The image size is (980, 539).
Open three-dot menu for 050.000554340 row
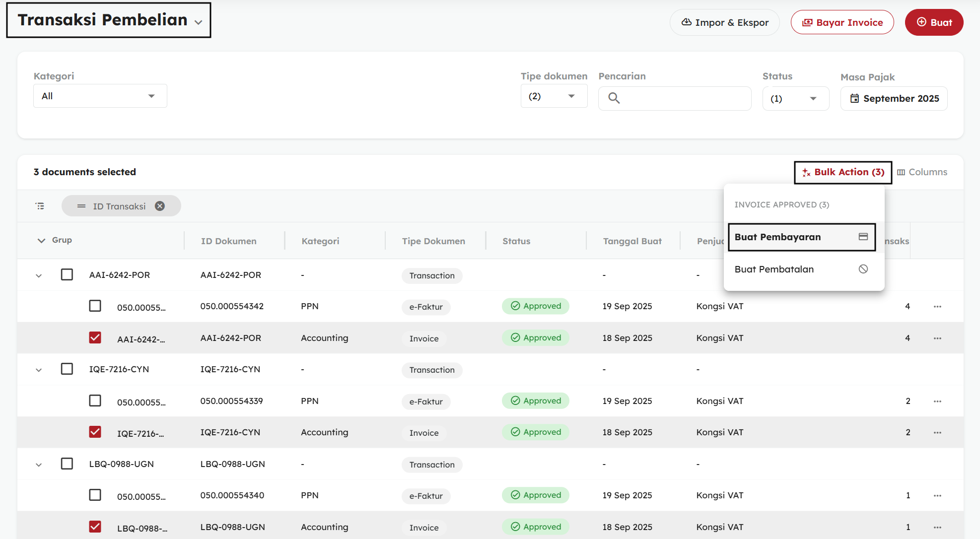(x=937, y=496)
